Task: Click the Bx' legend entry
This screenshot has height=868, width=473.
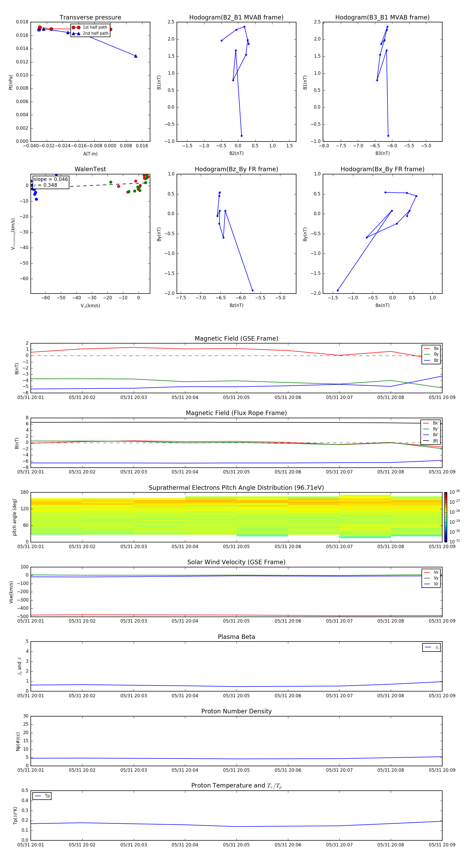Action: click(x=431, y=423)
